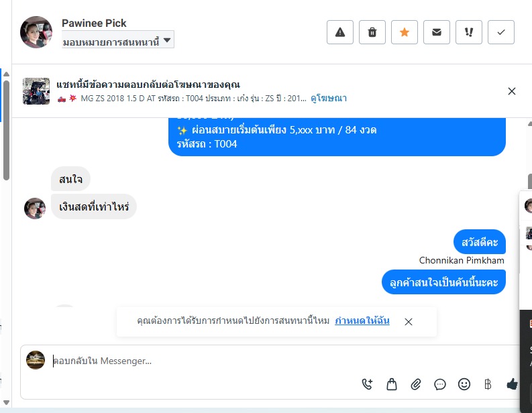Click the 'กำหนดให้ฉัน' assign-to-me link
Image resolution: width=532 pixels, height=413 pixels.
[x=362, y=321]
